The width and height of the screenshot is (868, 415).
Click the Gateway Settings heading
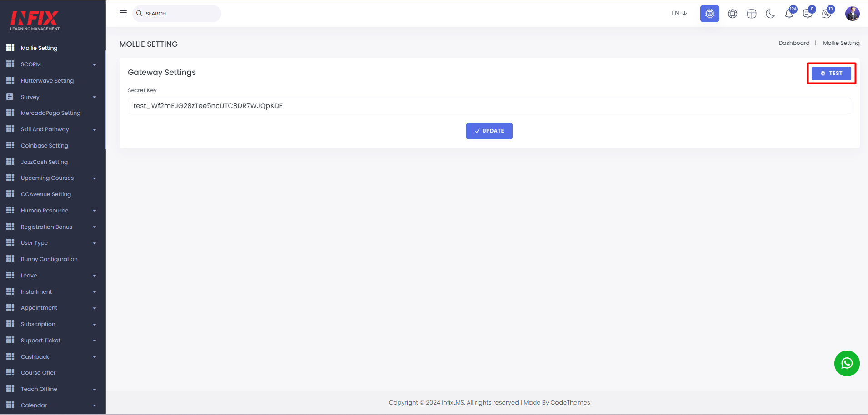point(162,72)
